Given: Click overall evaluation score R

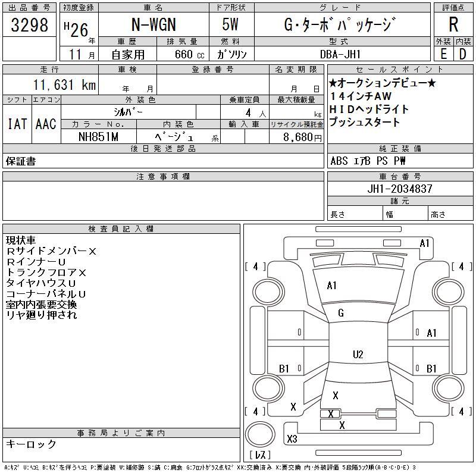Looking at the screenshot, I should click(x=453, y=24).
